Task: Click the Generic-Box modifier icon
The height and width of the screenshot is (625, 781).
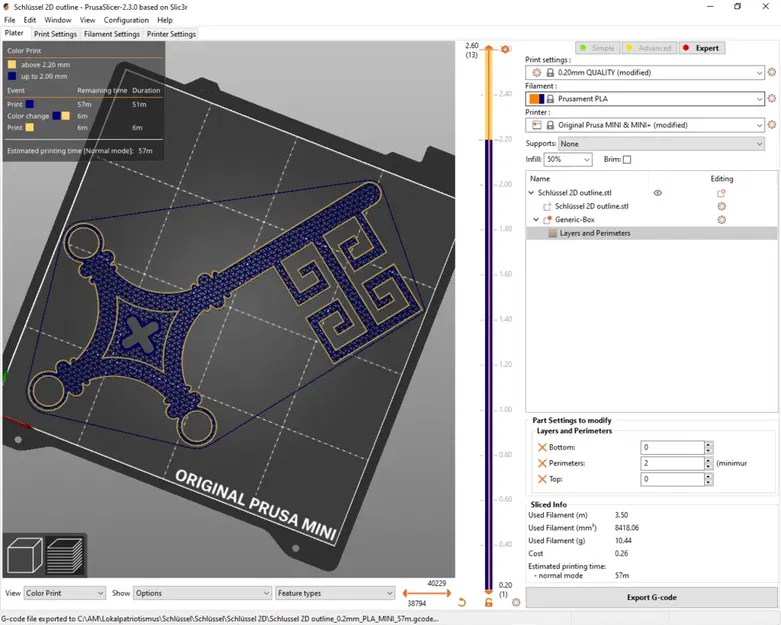Action: 547,220
